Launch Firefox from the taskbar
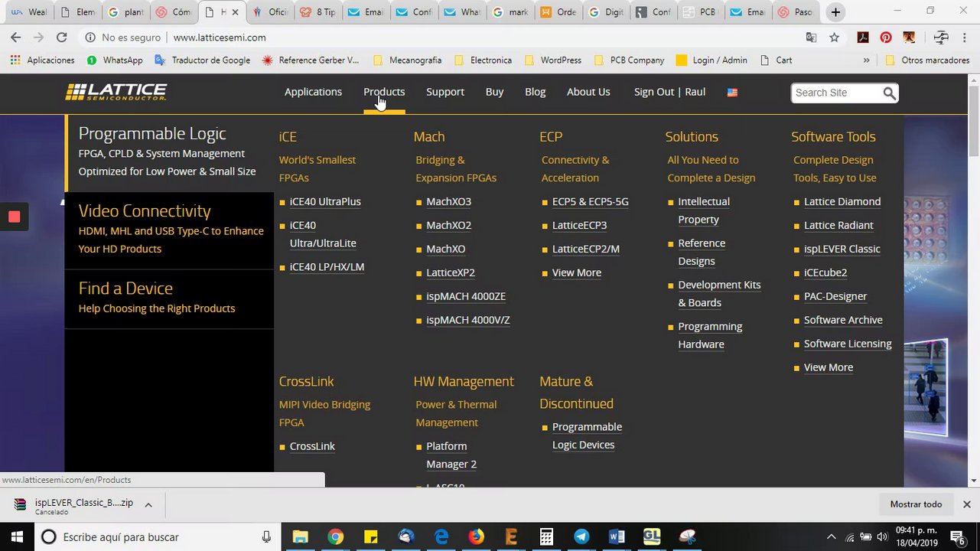 (x=477, y=536)
